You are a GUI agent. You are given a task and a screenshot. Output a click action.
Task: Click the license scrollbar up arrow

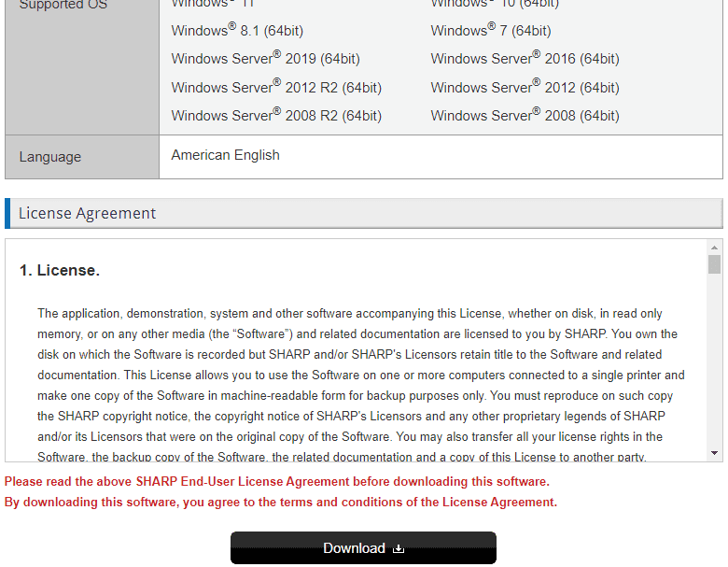714,247
